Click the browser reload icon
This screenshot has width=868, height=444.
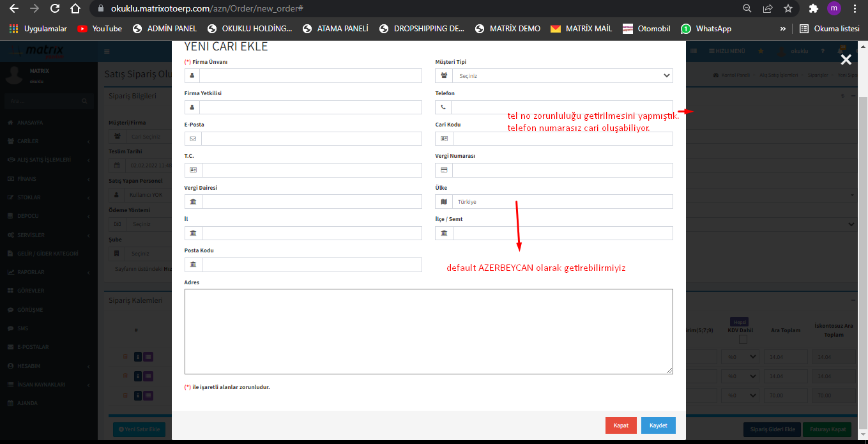pos(55,9)
